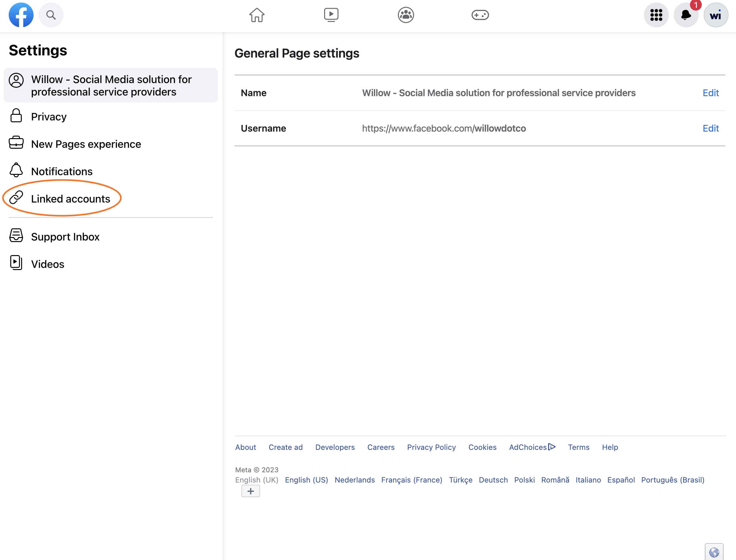Select the Willow page settings item
Image resolution: width=736 pixels, height=560 pixels.
111,85
